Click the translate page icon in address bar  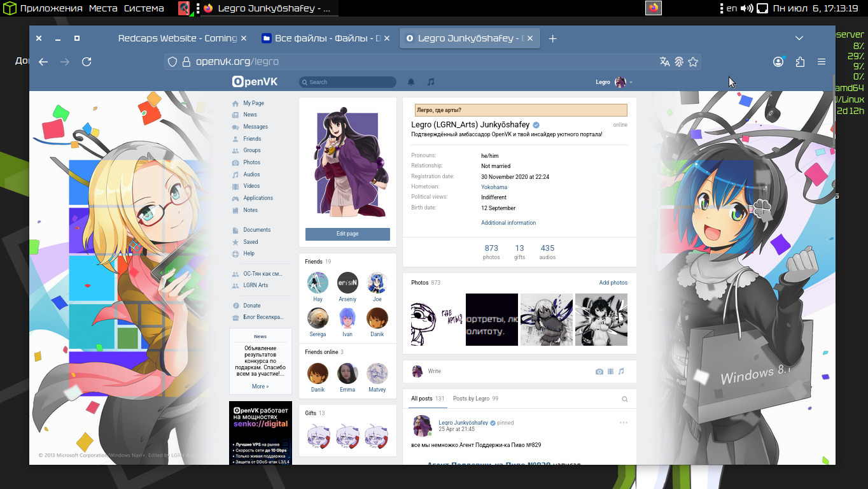tap(664, 62)
